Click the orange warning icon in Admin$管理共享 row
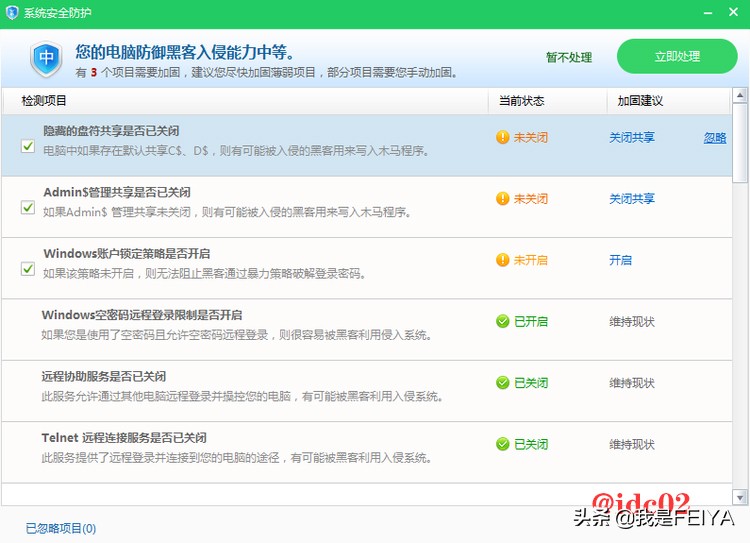This screenshot has height=543, width=750. click(502, 199)
